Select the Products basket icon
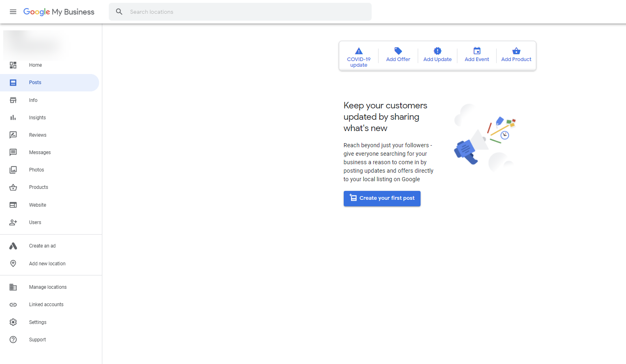This screenshot has width=626, height=364. [13, 187]
